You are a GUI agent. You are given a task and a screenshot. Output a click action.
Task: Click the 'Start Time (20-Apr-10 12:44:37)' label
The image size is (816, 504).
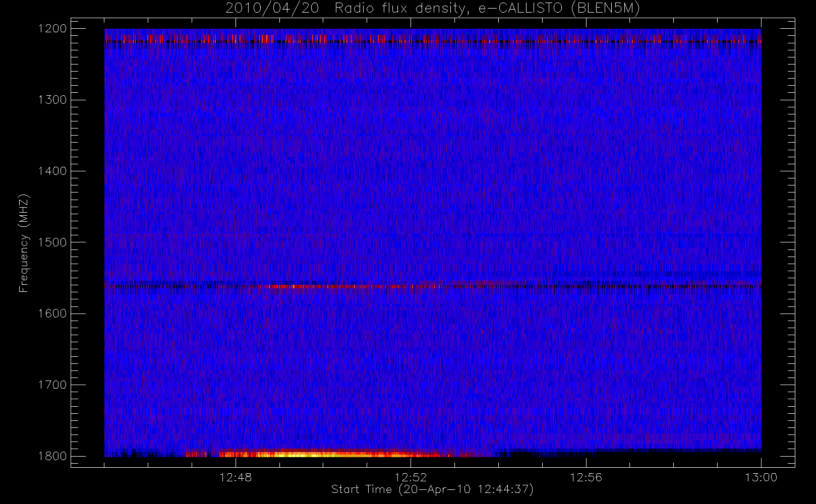pos(432,489)
